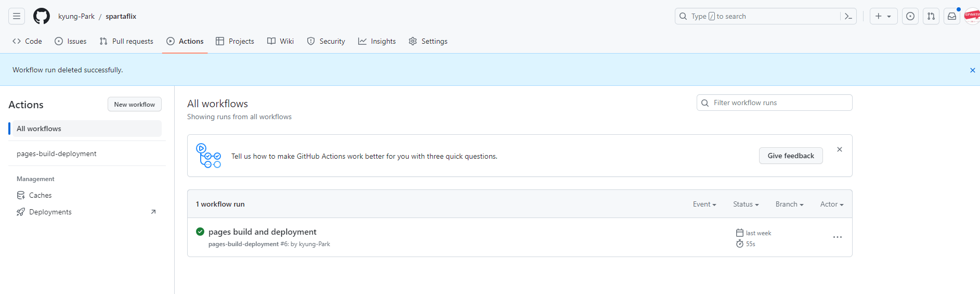Image resolution: width=980 pixels, height=294 pixels.
Task: Dismiss the workflow deleted banner
Action: (972, 70)
